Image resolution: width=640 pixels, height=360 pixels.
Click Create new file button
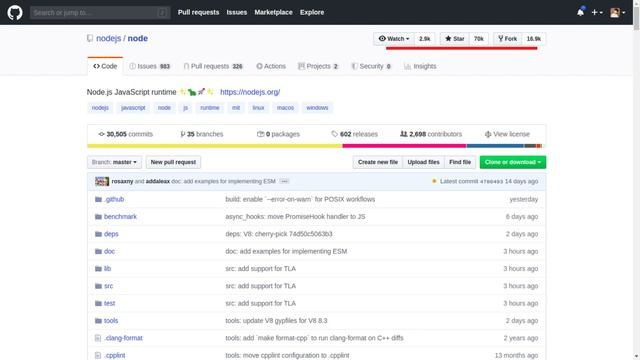[x=378, y=162]
